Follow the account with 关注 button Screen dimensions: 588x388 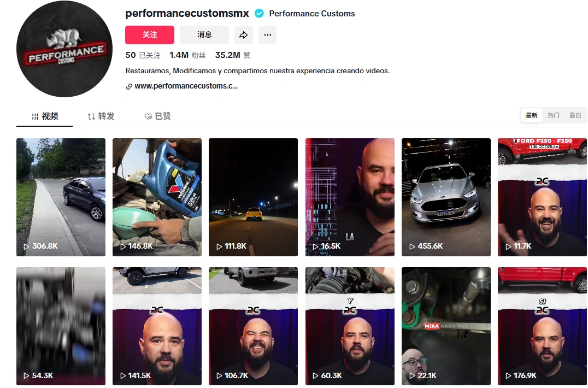click(150, 35)
